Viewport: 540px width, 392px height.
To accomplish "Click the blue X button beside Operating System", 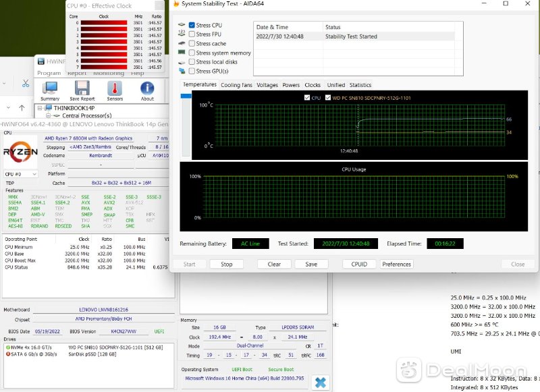I will [320, 383].
